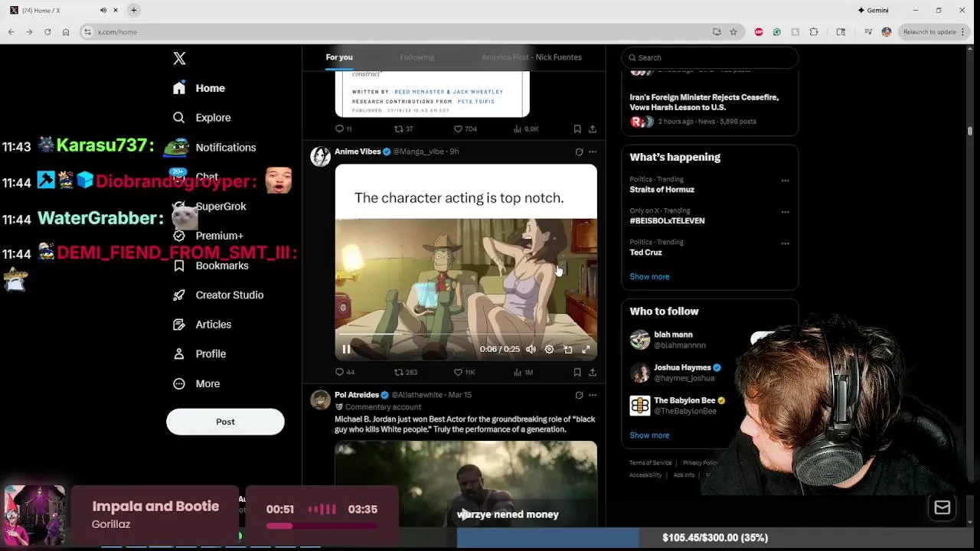Image resolution: width=980 pixels, height=551 pixels.
Task: Open Ted Cruz trend options
Action: point(785,243)
